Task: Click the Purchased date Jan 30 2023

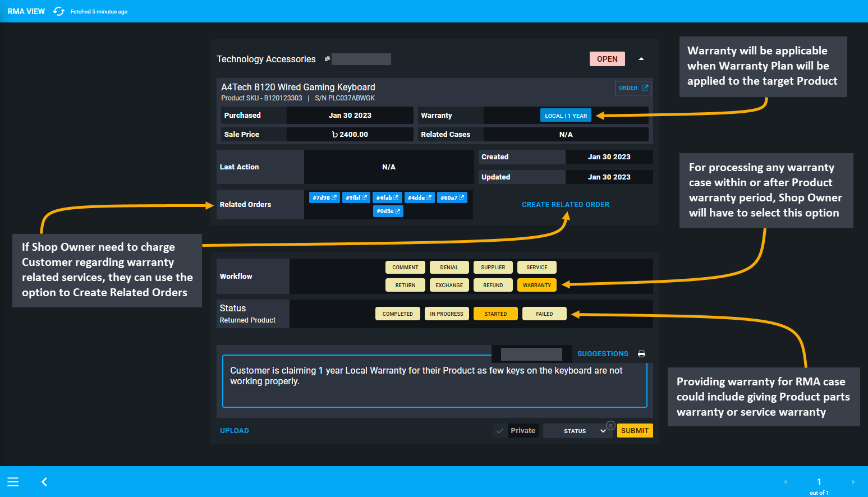Action: [x=350, y=116]
